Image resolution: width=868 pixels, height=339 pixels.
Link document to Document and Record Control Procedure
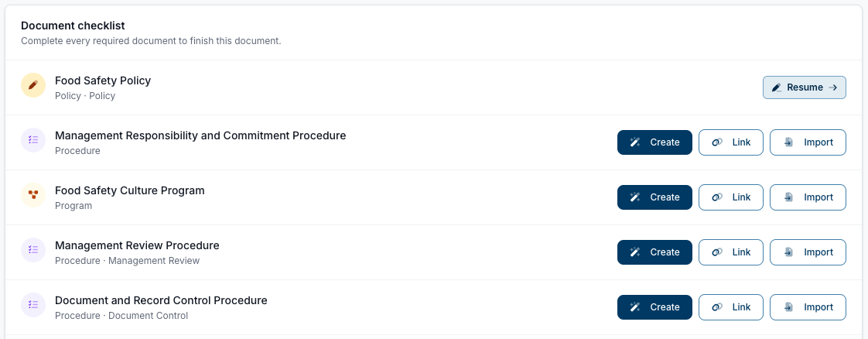[731, 306]
